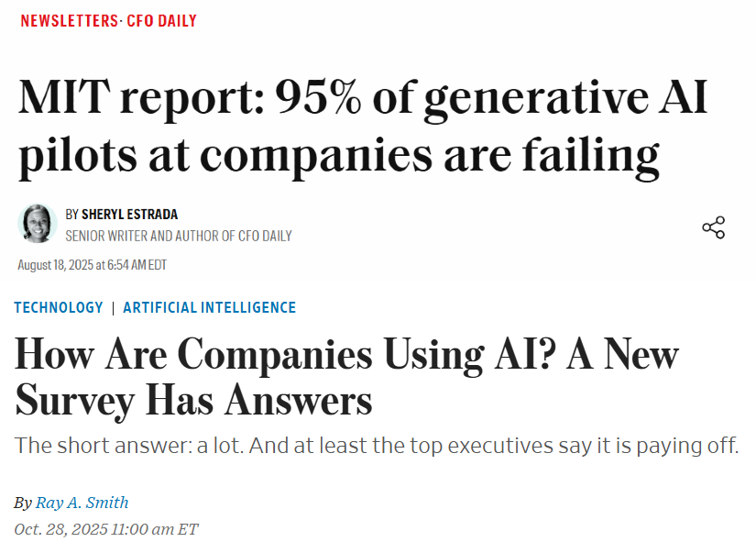Open Ray A. Smith's author page
The image size is (756, 553).
[x=82, y=503]
